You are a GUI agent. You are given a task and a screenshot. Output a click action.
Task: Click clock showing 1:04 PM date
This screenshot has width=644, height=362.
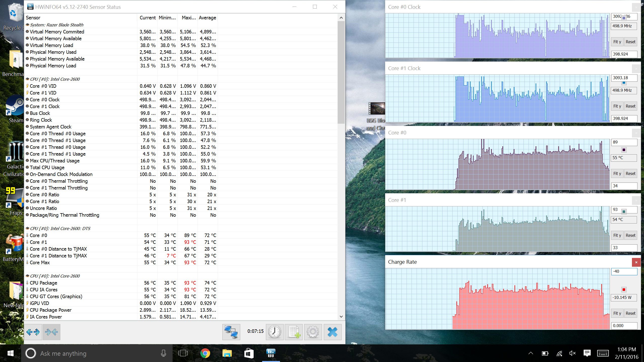[626, 353]
